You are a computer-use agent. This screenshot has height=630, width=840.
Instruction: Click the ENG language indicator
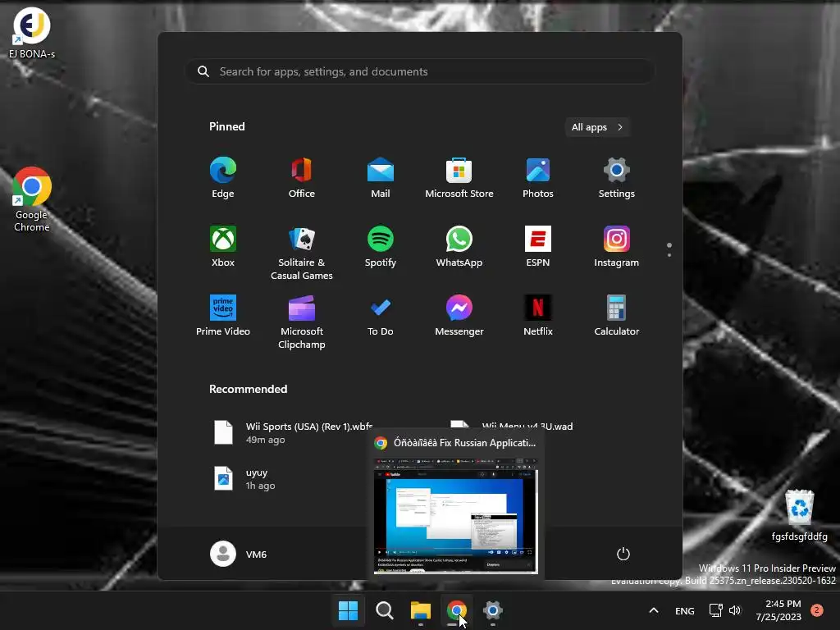685,610
